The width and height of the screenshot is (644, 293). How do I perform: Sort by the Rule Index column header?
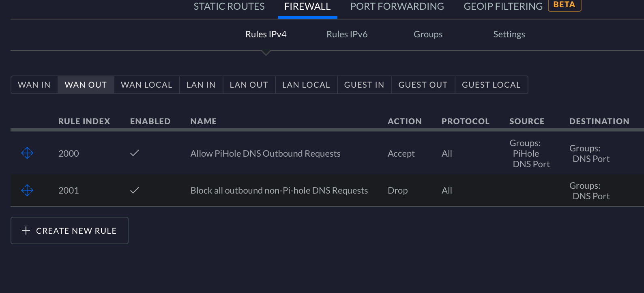[84, 121]
